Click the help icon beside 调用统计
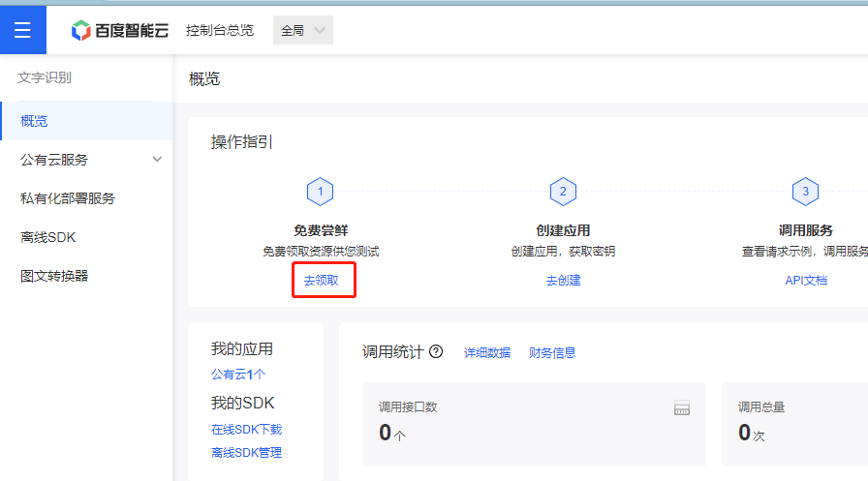Screen dimensions: 868x481 tap(436, 351)
